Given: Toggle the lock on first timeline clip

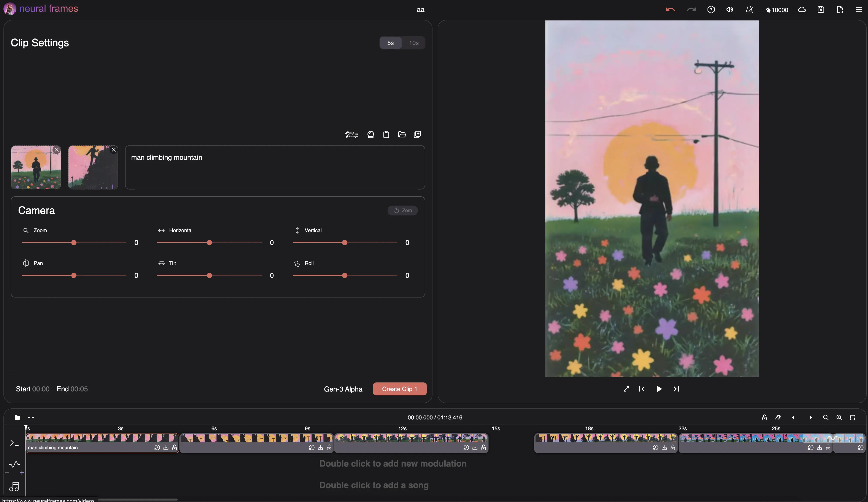Looking at the screenshot, I should (x=175, y=448).
